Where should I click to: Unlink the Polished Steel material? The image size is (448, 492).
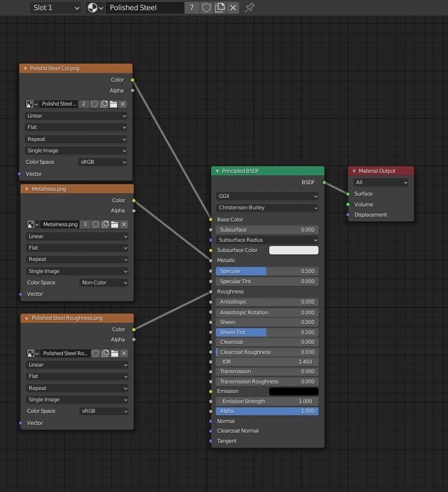[x=233, y=8]
